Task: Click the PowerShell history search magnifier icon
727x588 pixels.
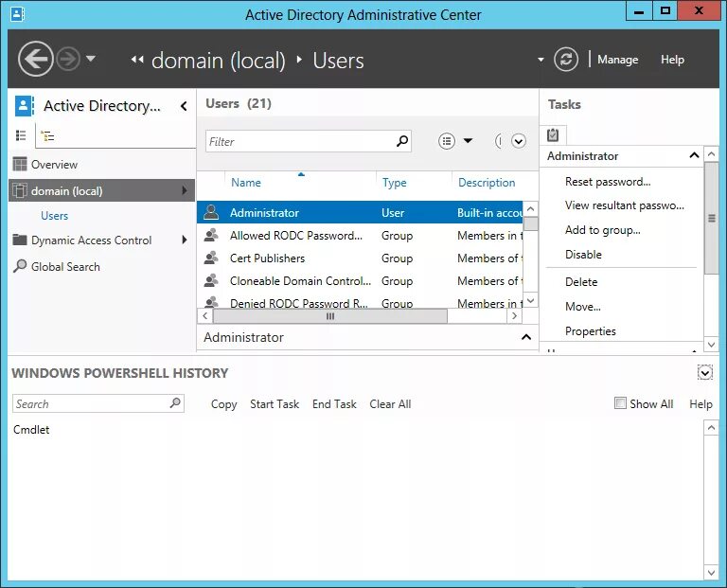Action: [x=175, y=403]
